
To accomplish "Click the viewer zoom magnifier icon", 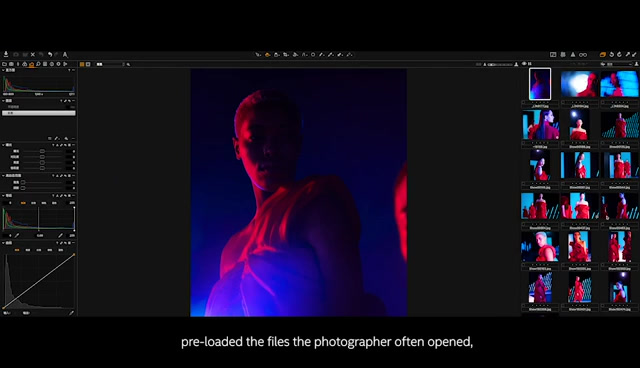I will click(x=128, y=64).
